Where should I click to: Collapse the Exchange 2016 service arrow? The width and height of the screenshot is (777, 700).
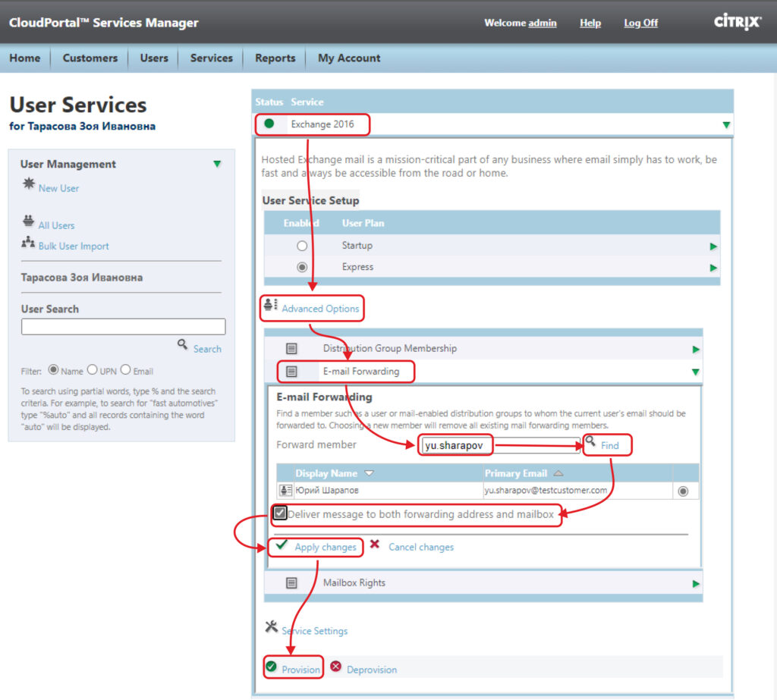(726, 125)
